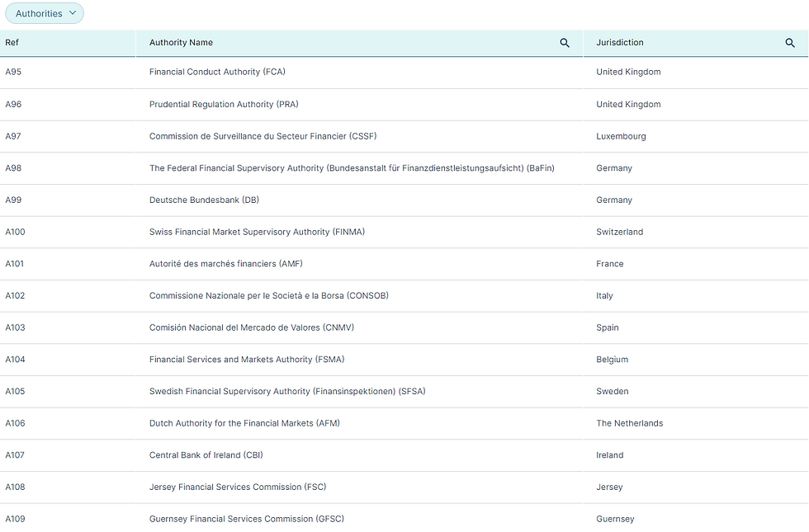Screen dimensions: 809x532
Task: Select ref A108
Action: (15, 487)
